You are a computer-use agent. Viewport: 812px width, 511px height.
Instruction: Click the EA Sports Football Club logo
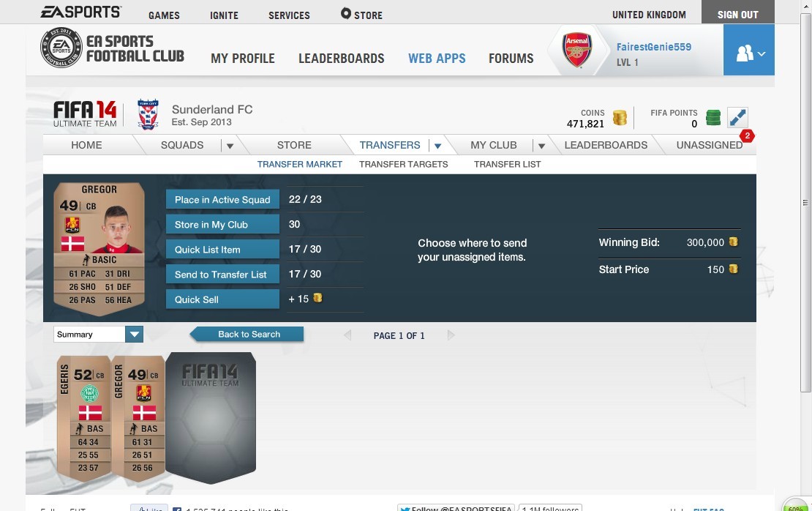pos(113,48)
